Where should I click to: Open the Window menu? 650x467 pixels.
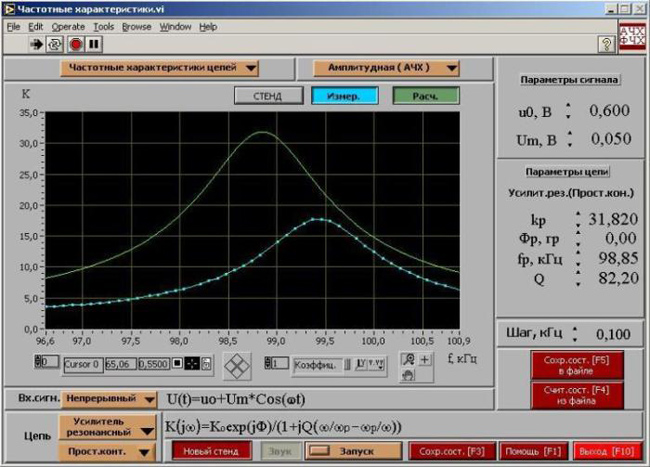[175, 27]
